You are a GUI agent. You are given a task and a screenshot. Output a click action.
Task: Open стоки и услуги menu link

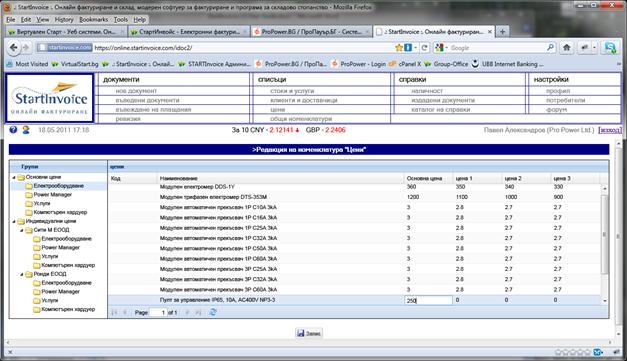pyautogui.click(x=292, y=91)
